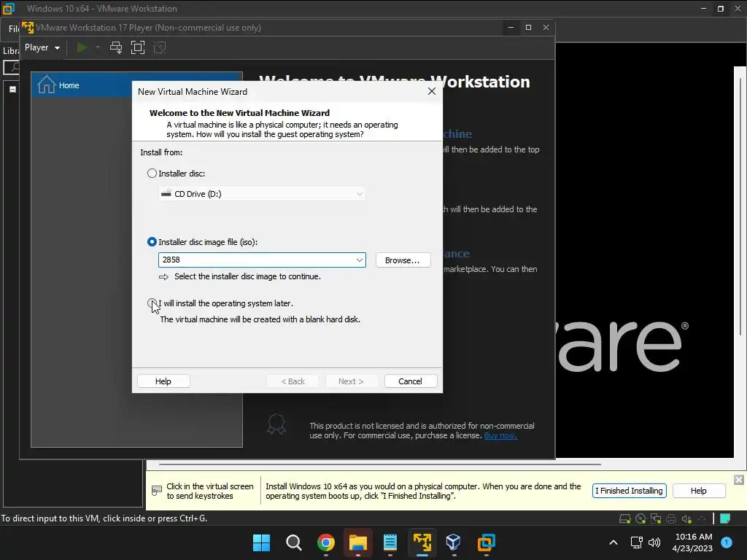Choose I will install the operating system later

point(152,303)
